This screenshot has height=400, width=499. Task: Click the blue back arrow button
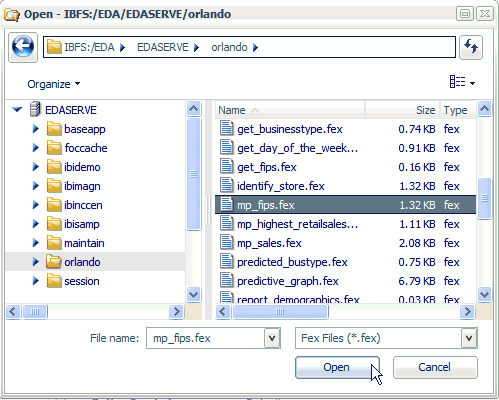[23, 47]
